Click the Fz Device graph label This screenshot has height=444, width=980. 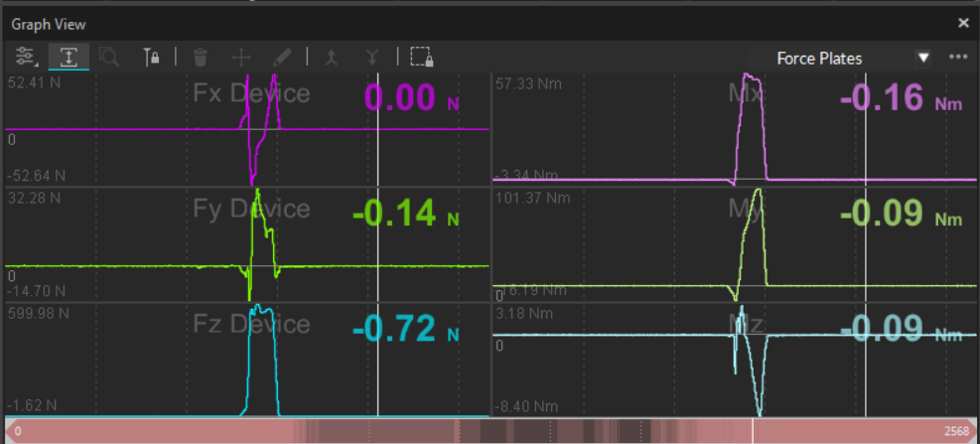point(251,324)
